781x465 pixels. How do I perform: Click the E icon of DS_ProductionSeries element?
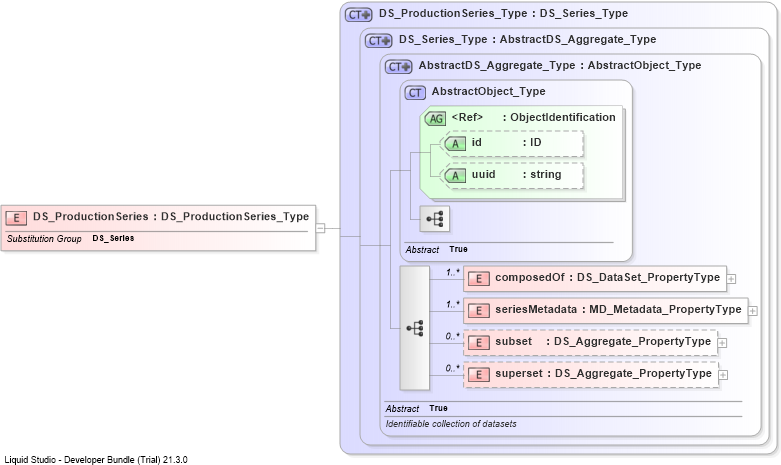16,218
